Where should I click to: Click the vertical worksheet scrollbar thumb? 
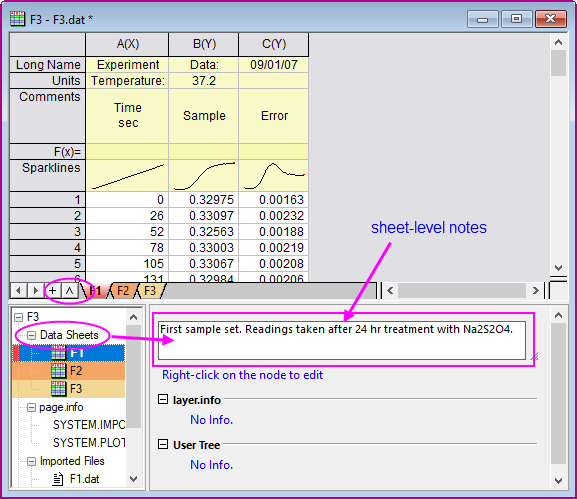point(558,63)
